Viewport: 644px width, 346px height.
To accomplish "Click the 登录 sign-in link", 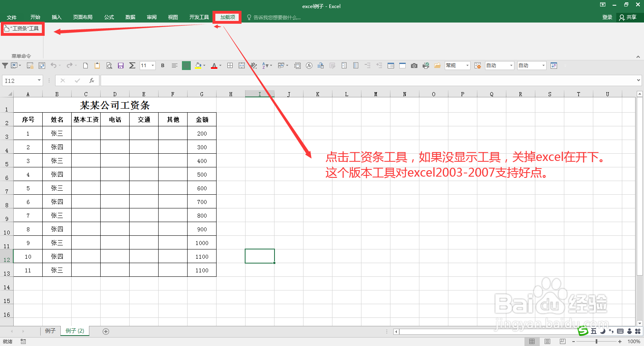I will [x=607, y=17].
